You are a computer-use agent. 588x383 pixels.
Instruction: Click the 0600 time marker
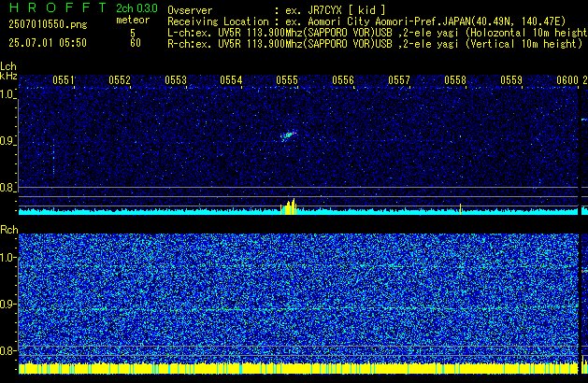pyautogui.click(x=567, y=80)
